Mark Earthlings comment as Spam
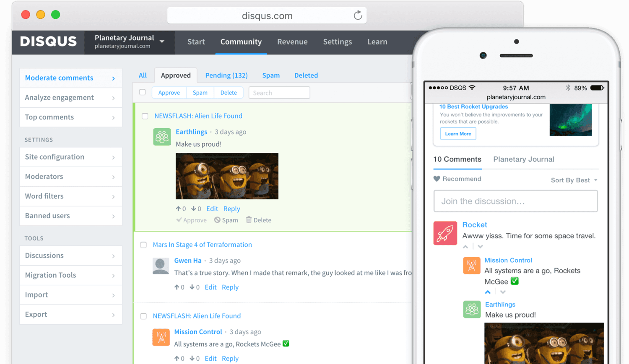This screenshot has width=629, height=364. pos(226,220)
